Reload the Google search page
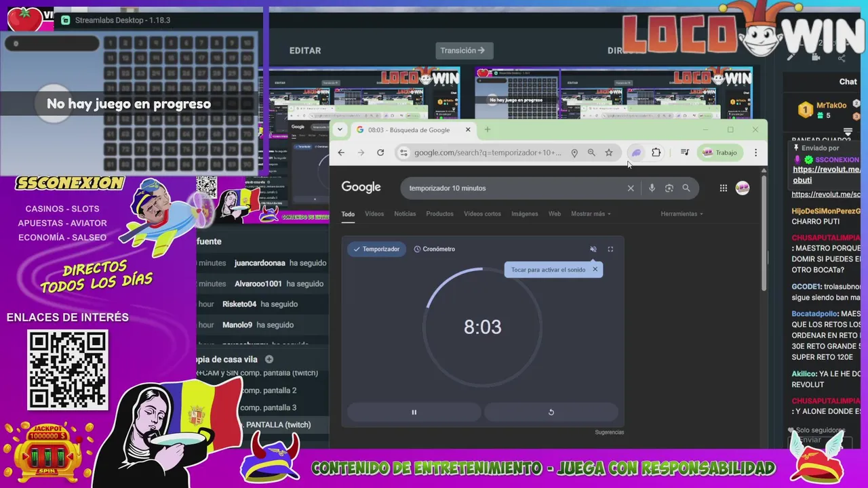868x488 pixels. pyautogui.click(x=380, y=152)
